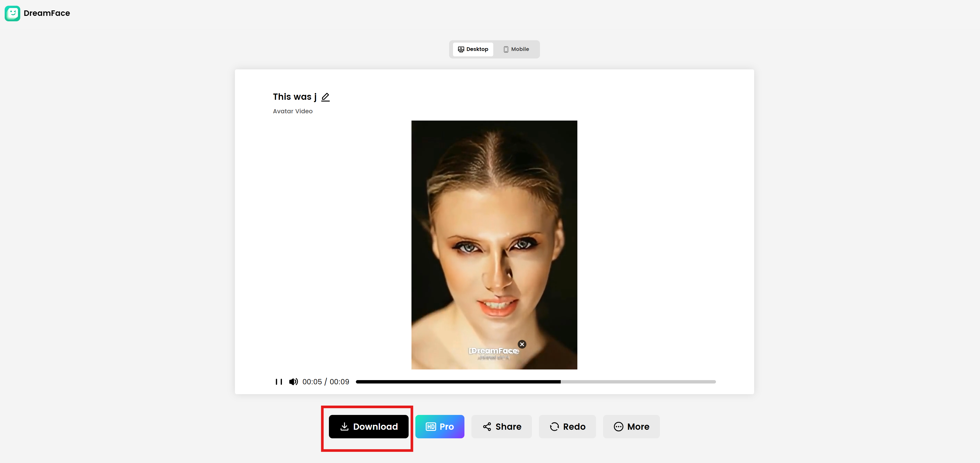Upgrade to Pro for HD quality
Viewport: 980px width, 463px height.
click(x=440, y=426)
